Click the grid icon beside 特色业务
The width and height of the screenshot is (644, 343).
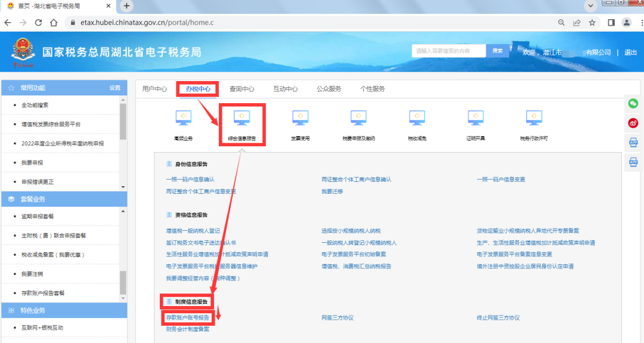11,311
